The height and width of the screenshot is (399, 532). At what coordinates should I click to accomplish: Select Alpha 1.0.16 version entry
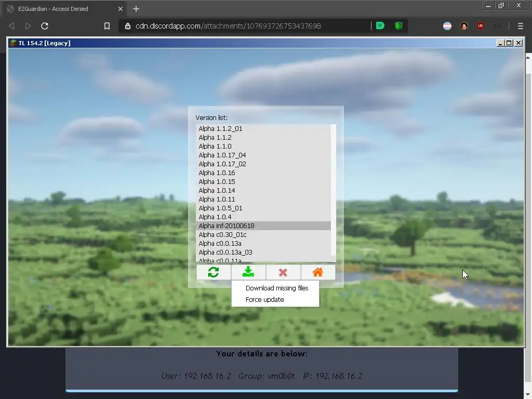click(263, 172)
